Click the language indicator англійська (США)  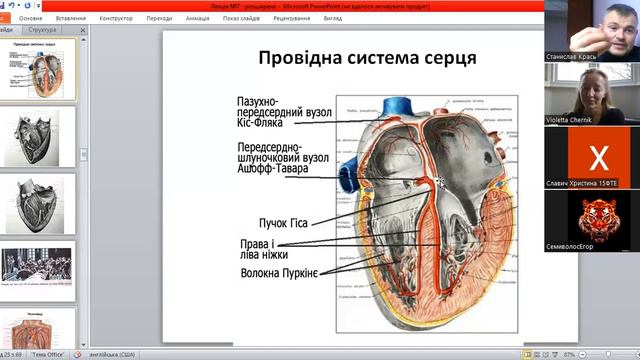tap(111, 355)
